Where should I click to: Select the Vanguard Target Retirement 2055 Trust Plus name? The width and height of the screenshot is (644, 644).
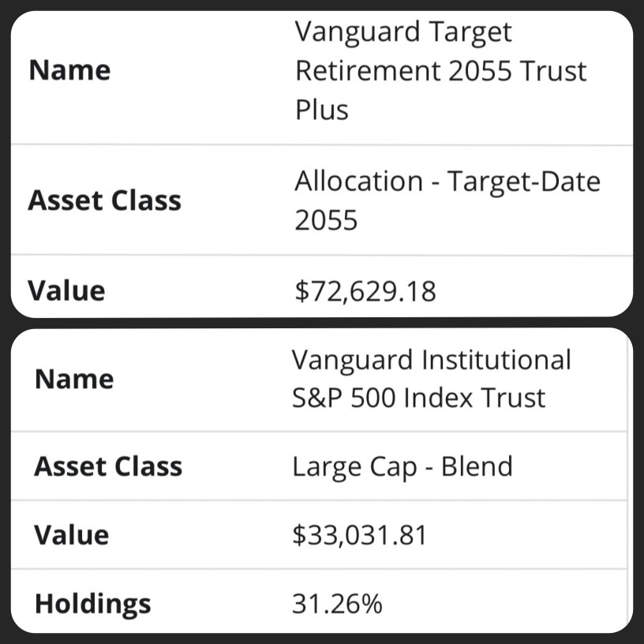click(440, 71)
